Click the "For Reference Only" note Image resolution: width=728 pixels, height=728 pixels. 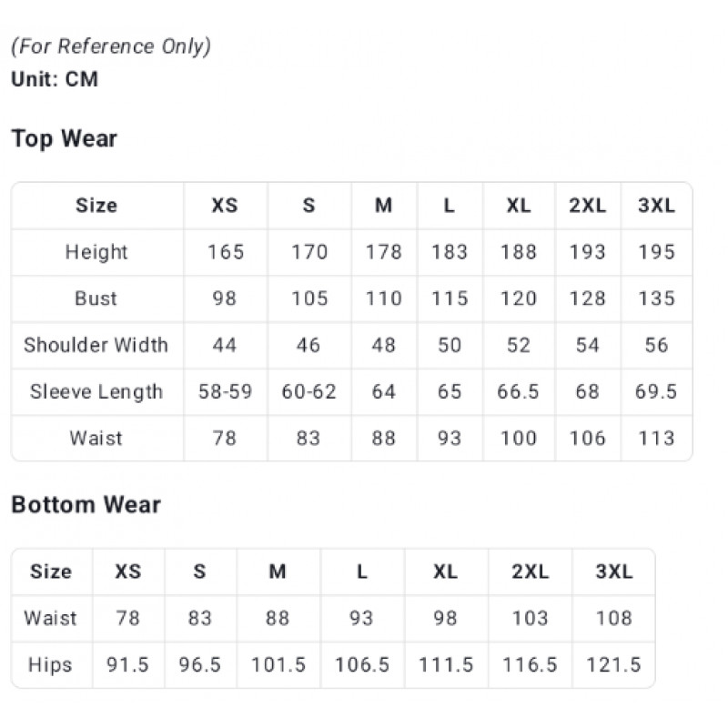click(111, 46)
